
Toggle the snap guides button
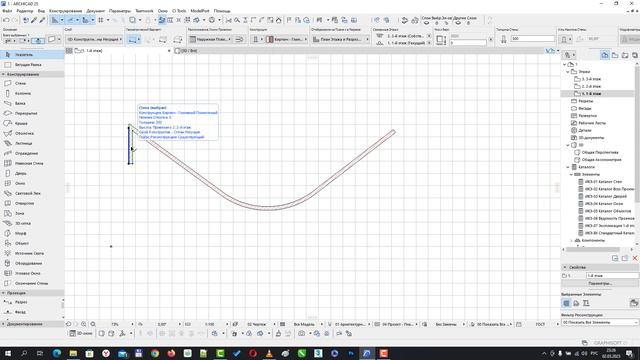point(71,20)
